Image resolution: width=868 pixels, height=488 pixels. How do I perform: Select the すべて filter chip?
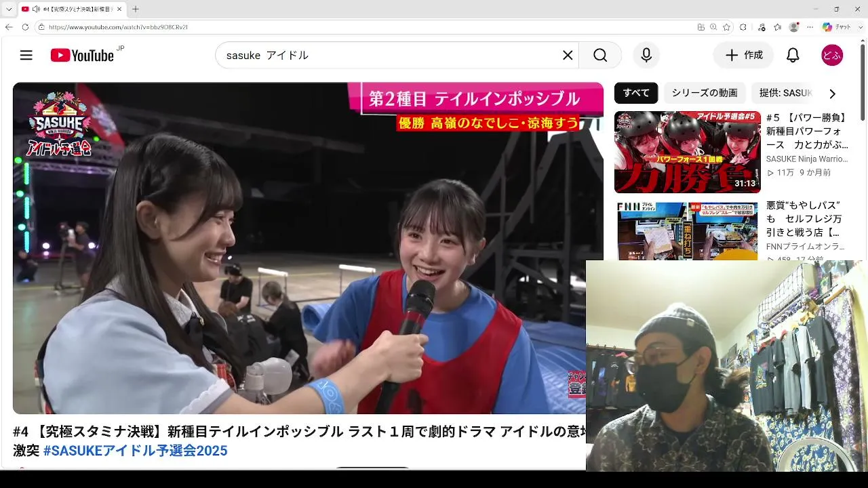[x=636, y=93]
